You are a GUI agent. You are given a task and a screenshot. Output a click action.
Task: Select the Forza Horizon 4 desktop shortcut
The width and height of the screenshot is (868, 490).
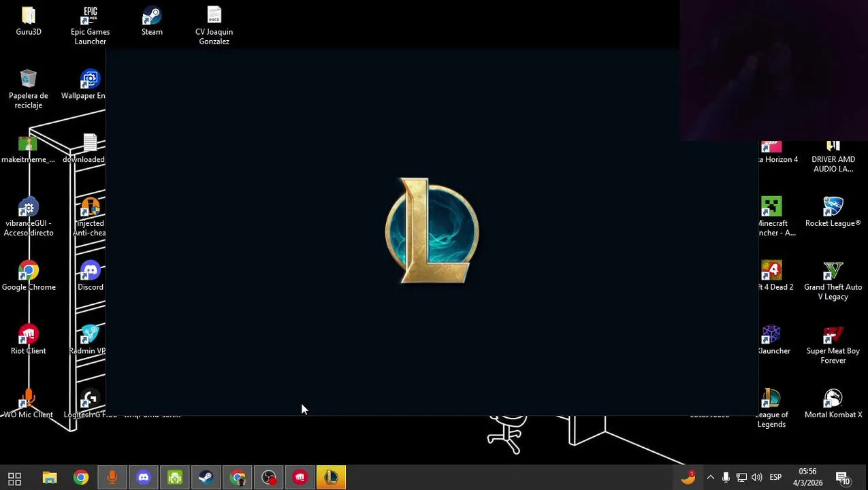point(779,152)
